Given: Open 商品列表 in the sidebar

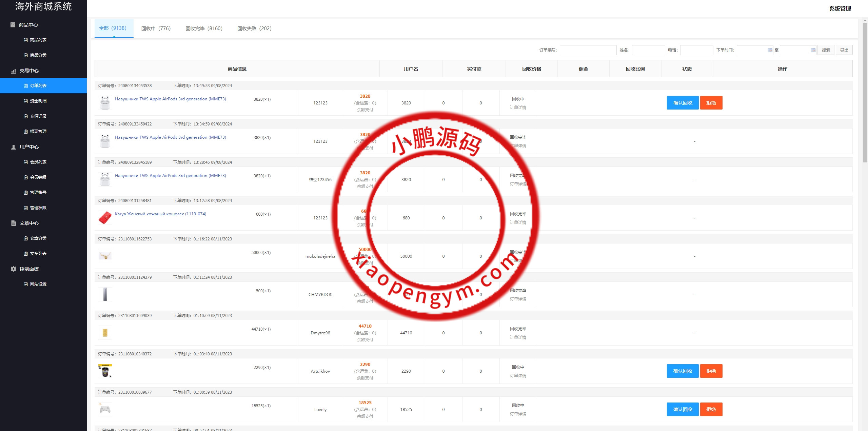Looking at the screenshot, I should [38, 40].
